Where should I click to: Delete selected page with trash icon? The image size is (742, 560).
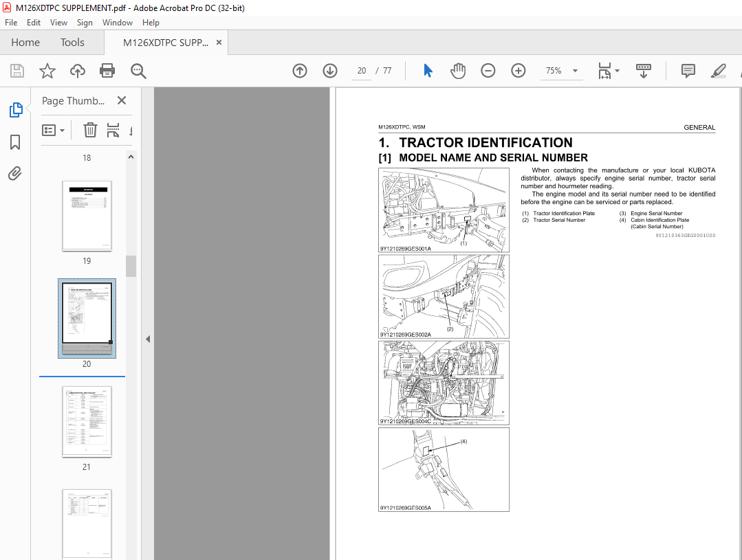click(x=90, y=130)
